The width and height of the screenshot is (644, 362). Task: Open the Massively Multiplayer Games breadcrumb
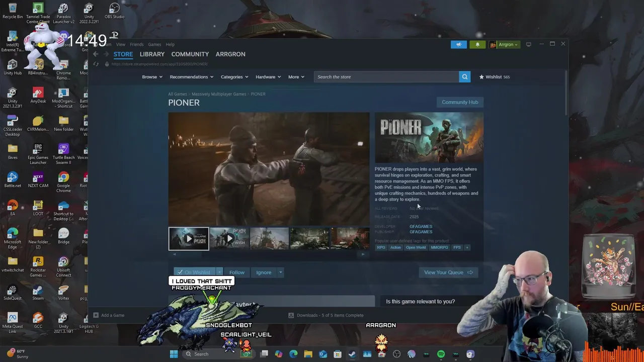tap(219, 94)
